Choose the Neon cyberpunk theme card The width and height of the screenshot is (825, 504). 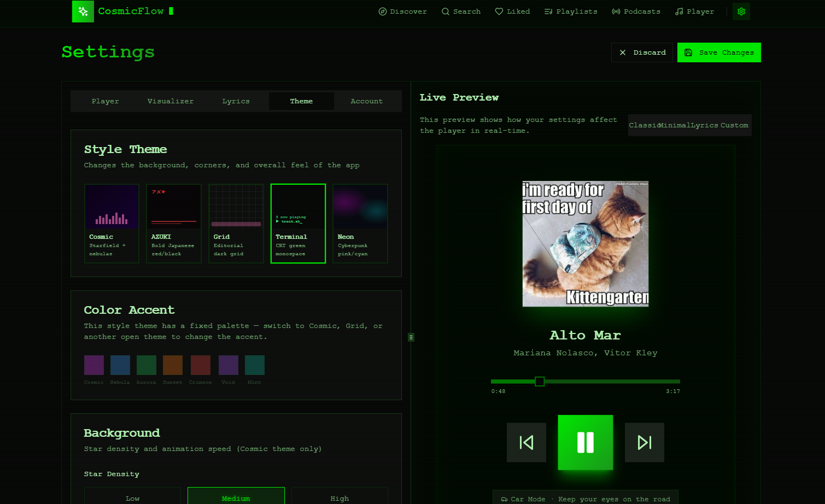(x=360, y=224)
